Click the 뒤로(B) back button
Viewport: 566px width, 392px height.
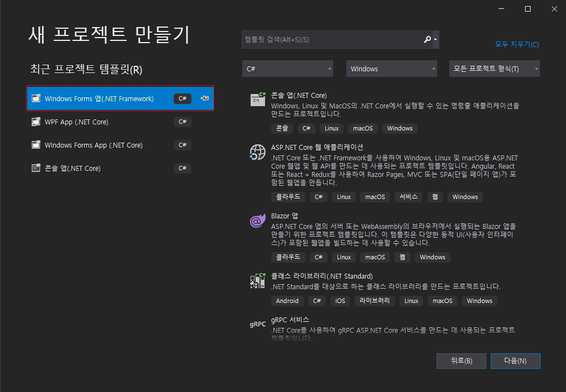pyautogui.click(x=461, y=361)
